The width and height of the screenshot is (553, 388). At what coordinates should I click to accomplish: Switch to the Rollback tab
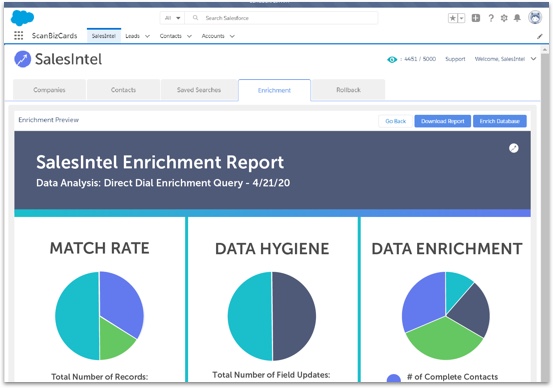(x=348, y=90)
